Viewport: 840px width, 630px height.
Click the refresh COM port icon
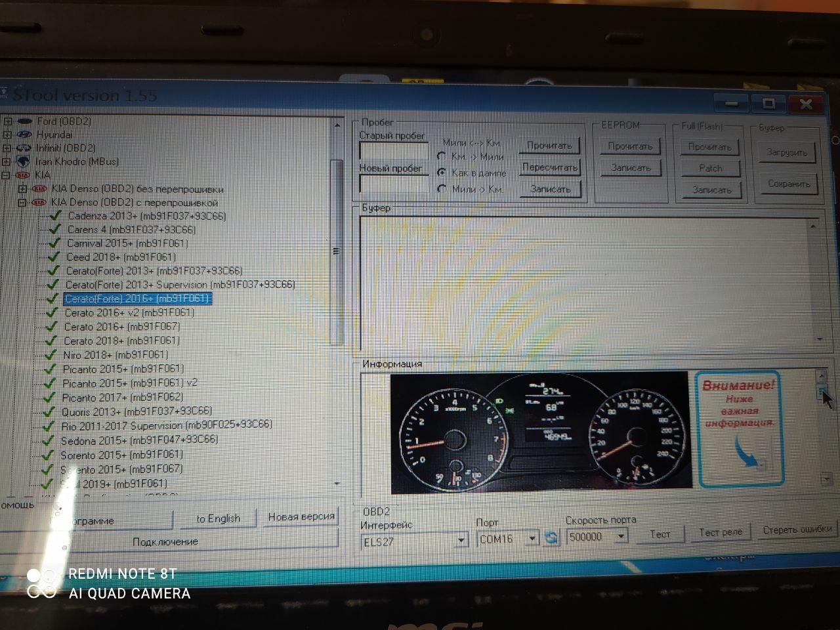click(x=551, y=537)
